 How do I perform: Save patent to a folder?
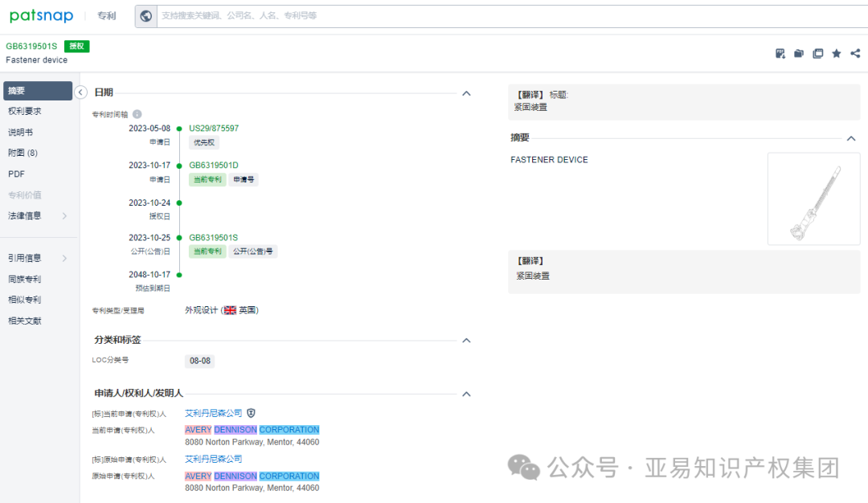pyautogui.click(x=798, y=53)
